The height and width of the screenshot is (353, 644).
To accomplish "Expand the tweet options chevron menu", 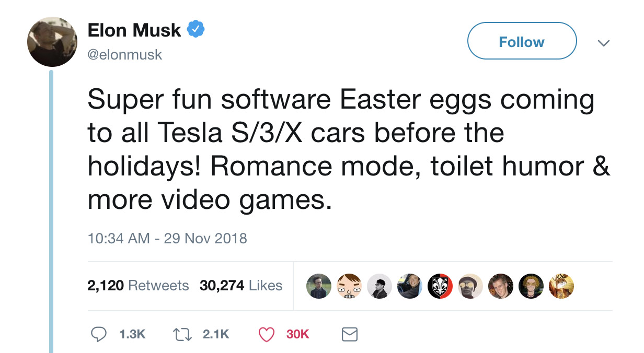I will [603, 43].
